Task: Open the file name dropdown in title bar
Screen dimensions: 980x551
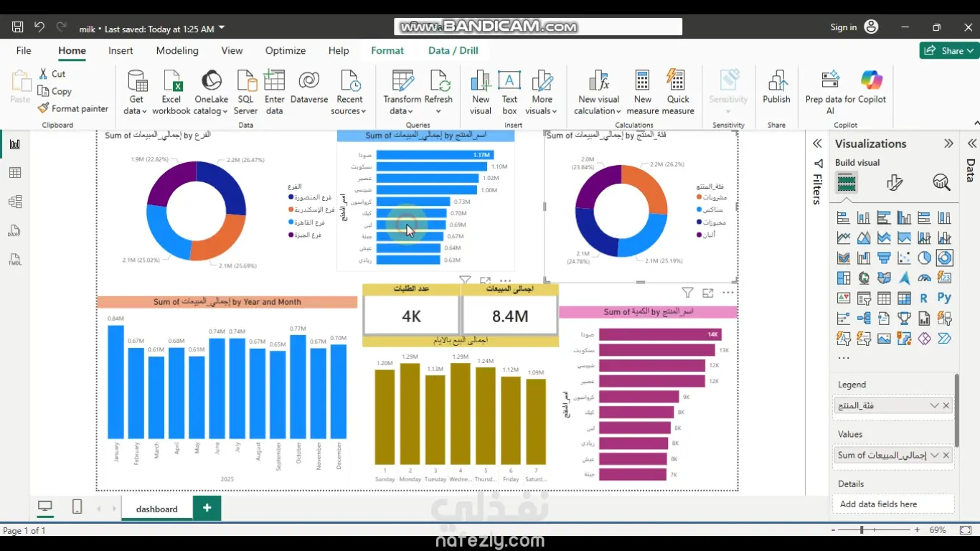Action: pyautogui.click(x=222, y=28)
